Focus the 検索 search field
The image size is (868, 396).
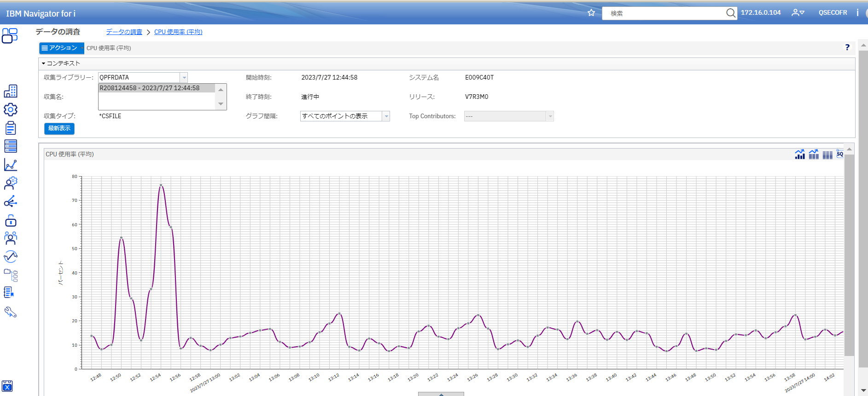(x=664, y=13)
